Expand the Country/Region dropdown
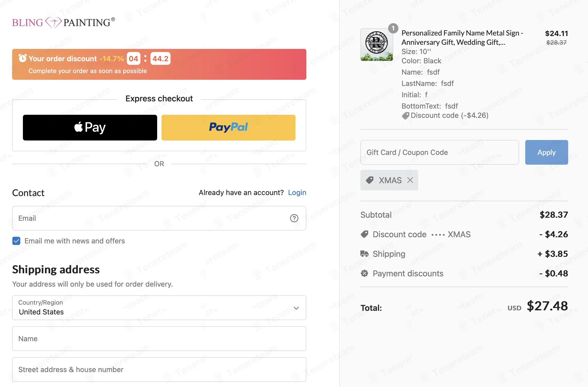588x387 pixels. pyautogui.click(x=159, y=308)
